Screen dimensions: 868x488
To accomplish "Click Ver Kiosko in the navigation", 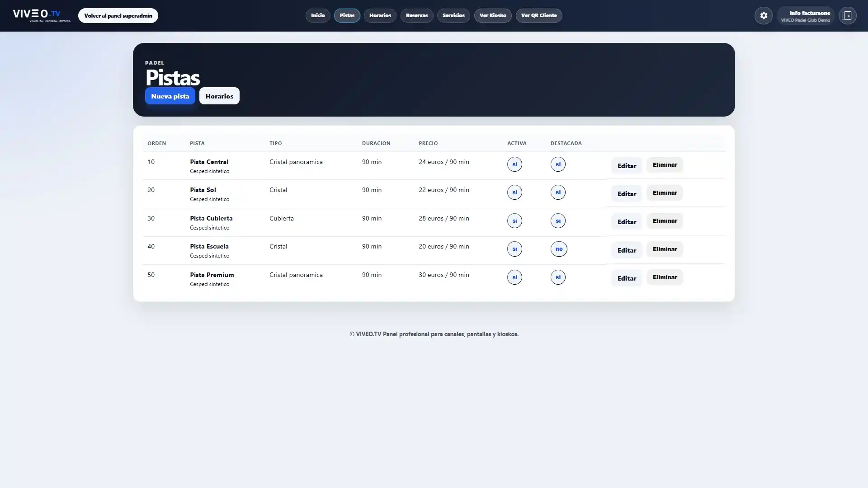I will [493, 15].
